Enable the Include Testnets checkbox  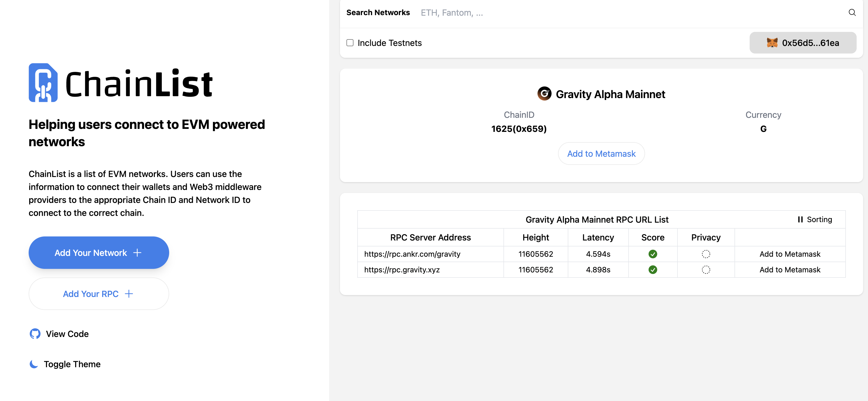350,43
